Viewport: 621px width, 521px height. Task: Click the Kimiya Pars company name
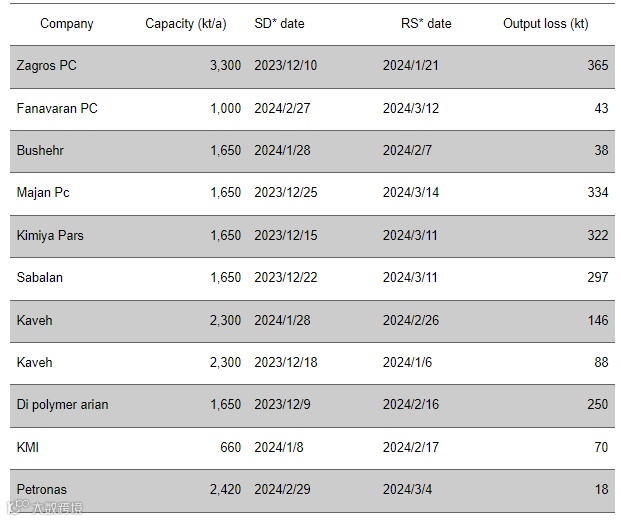click(50, 236)
